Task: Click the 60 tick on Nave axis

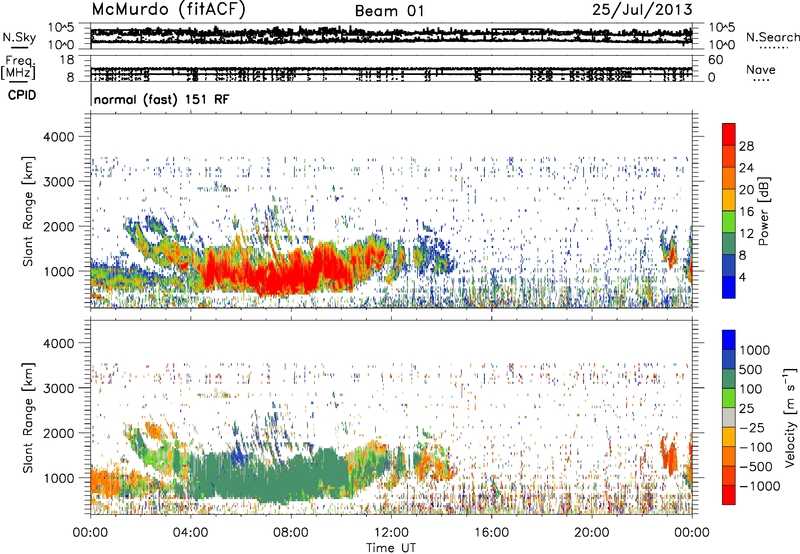Action: (715, 60)
